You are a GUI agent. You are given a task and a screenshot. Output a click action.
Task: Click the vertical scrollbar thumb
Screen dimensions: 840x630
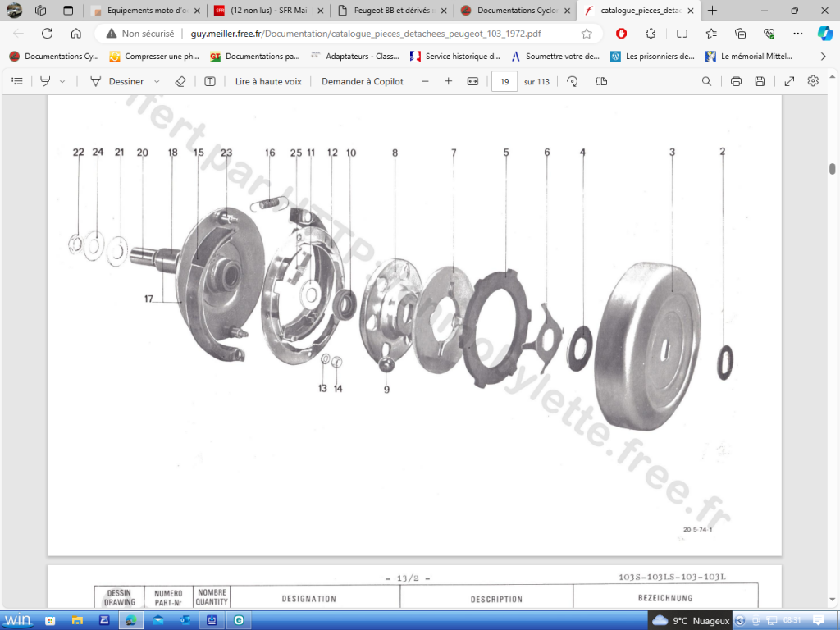[832, 169]
